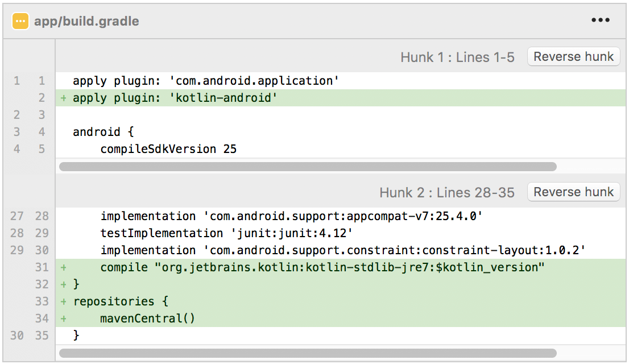Click the added 'repositories {' line
The image size is (629, 364).
121,301
